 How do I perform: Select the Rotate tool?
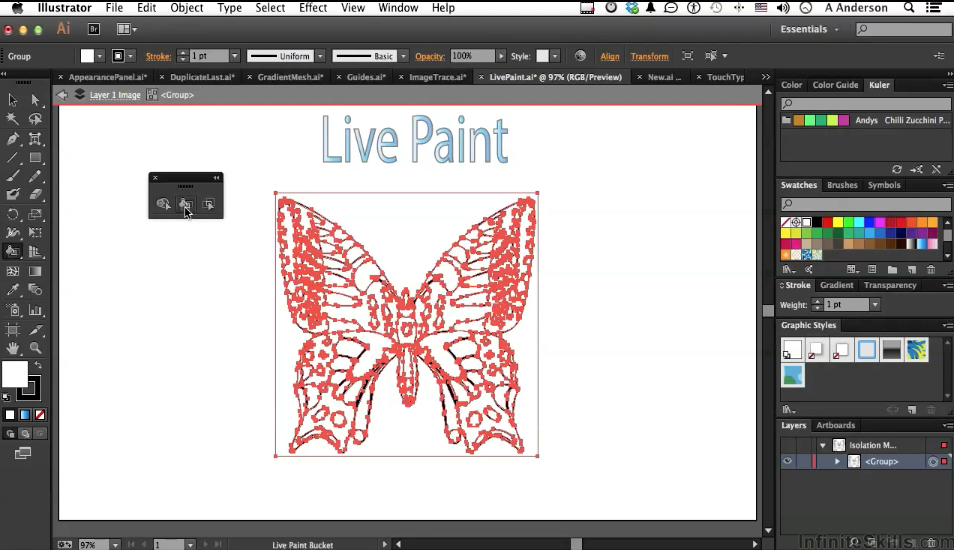click(x=13, y=214)
